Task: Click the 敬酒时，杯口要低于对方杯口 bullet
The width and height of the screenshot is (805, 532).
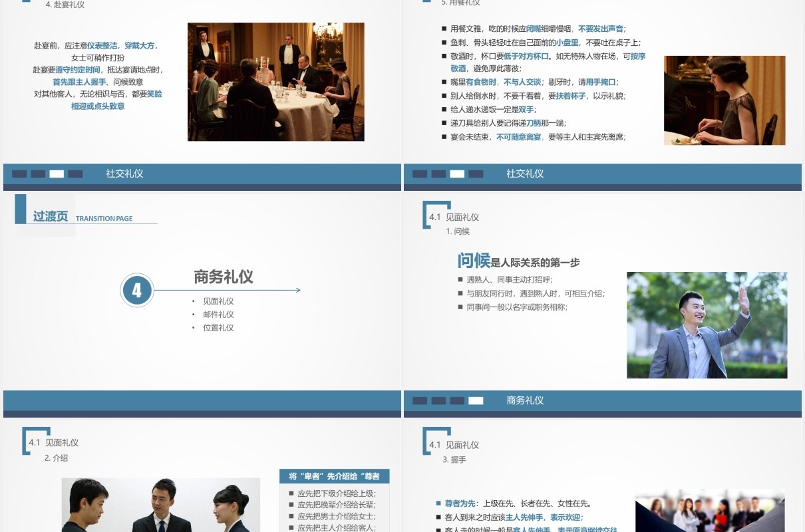Action: (544, 62)
